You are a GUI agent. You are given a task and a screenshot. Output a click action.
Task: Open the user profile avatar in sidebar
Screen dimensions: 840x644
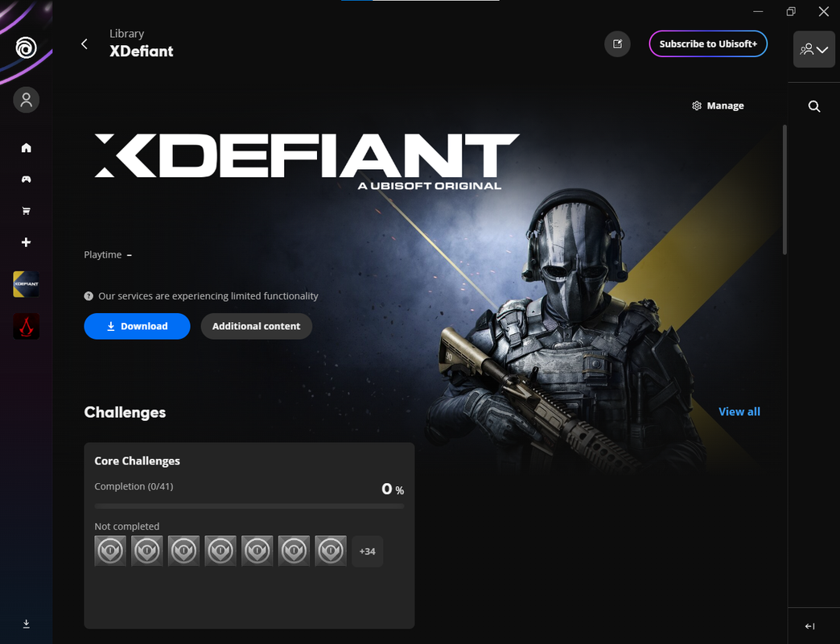tap(26, 100)
